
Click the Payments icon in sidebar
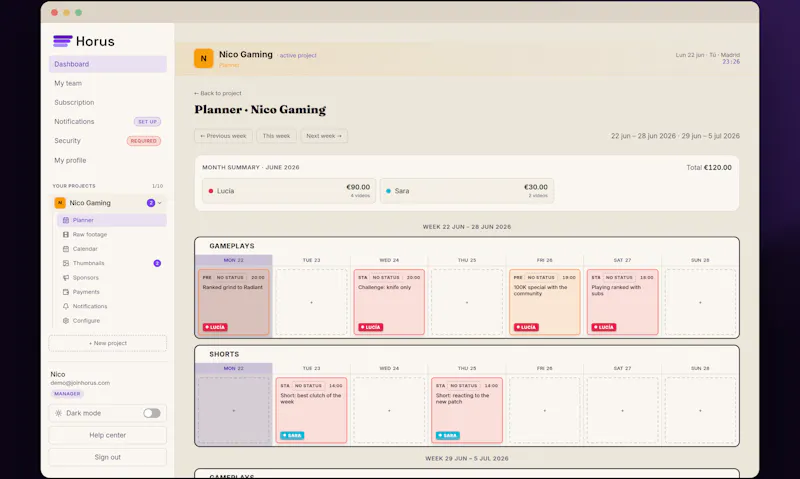click(x=66, y=292)
